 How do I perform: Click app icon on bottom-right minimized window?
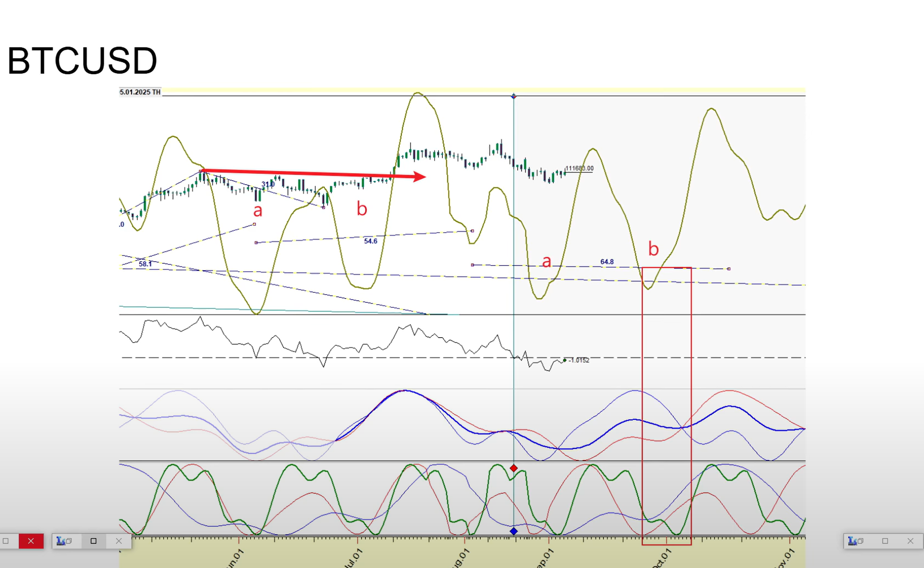click(x=852, y=541)
